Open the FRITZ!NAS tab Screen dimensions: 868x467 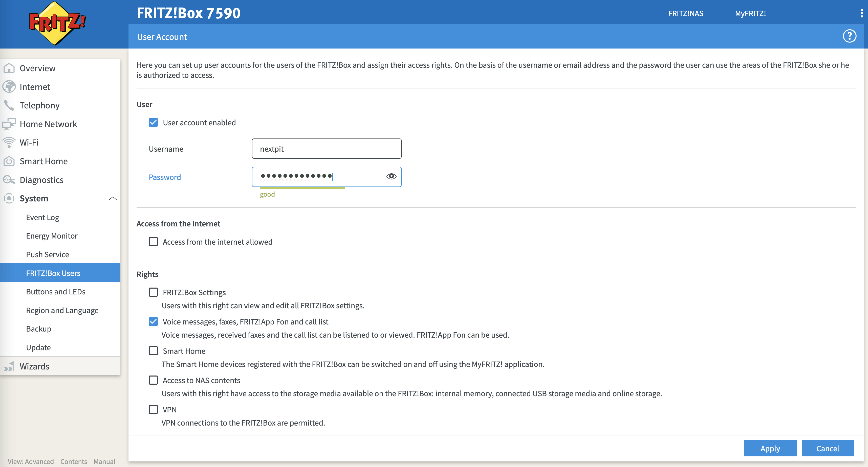click(685, 13)
